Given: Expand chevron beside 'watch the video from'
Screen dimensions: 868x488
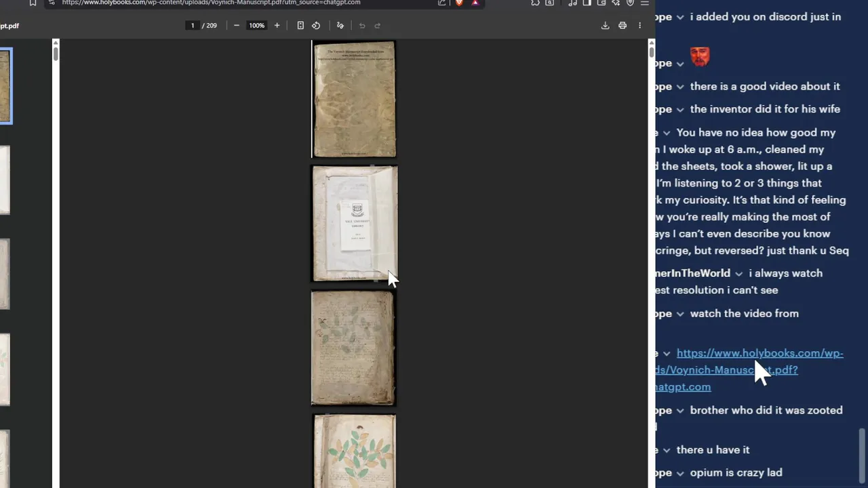Looking at the screenshot, I should pyautogui.click(x=680, y=314).
